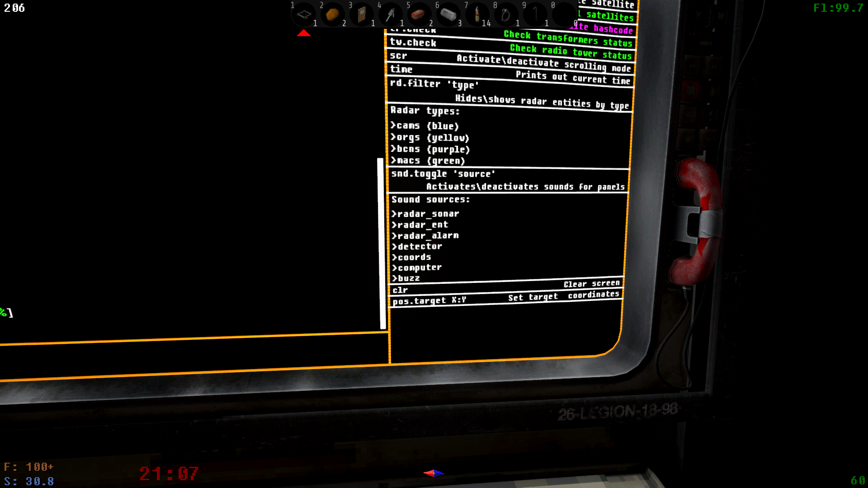The image size is (868, 488).
Task: Click the 'Radar types:' heading
Action: point(425,110)
